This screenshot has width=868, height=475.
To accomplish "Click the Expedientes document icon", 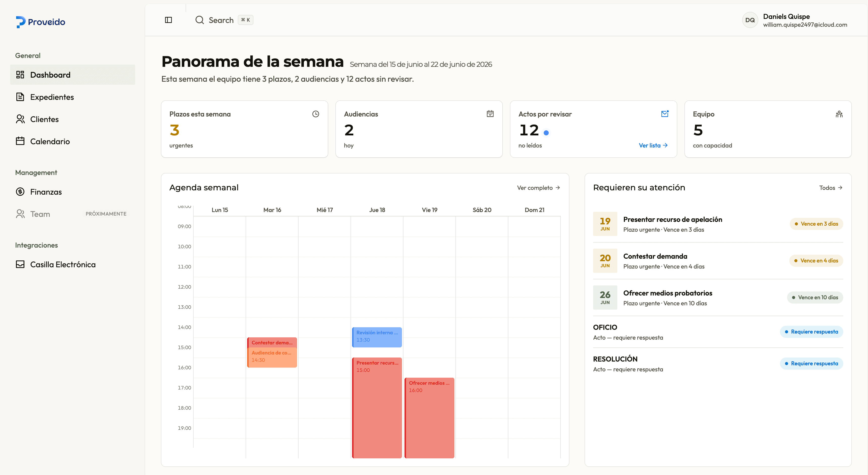I will pyautogui.click(x=20, y=97).
